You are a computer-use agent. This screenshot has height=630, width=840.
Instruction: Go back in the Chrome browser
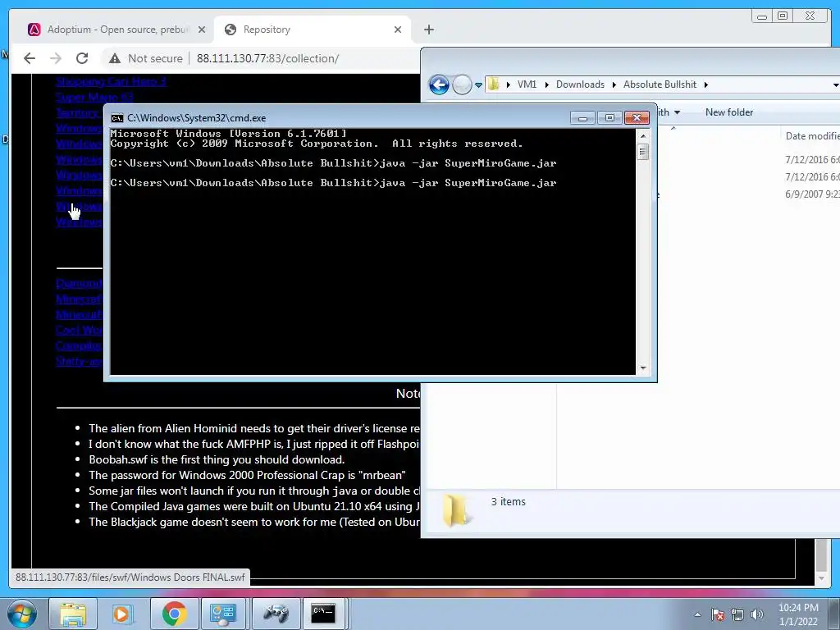30,58
